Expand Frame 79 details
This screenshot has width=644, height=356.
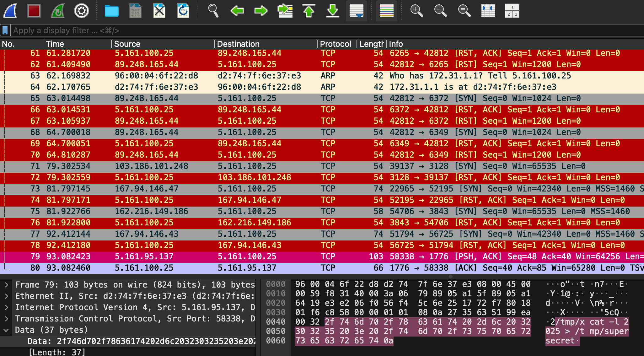[x=6, y=285]
